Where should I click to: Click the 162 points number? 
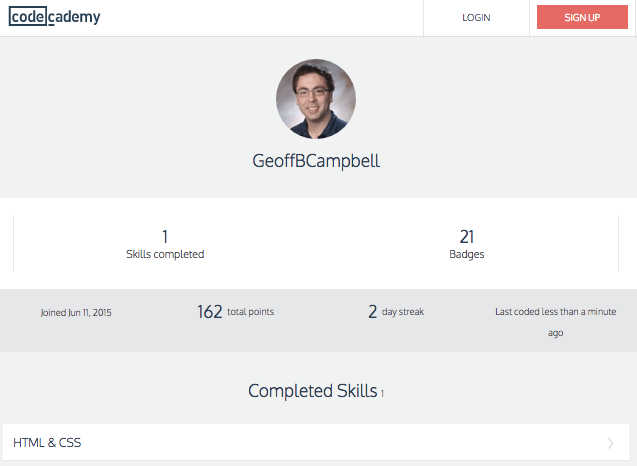click(209, 312)
